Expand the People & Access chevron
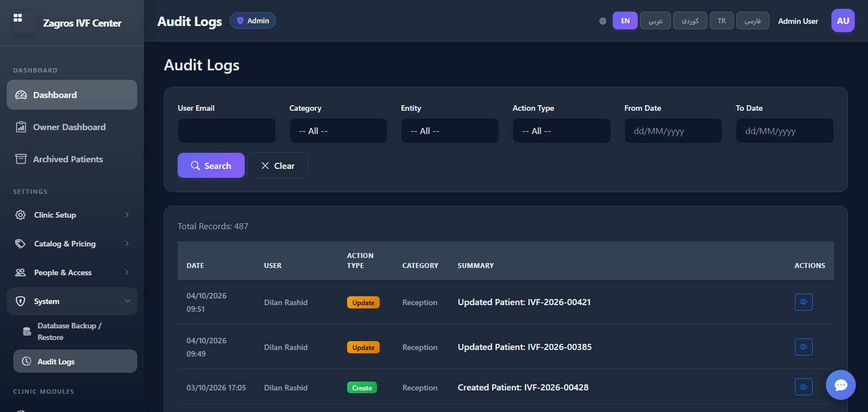Viewport: 868px width, 412px height. pos(127,272)
